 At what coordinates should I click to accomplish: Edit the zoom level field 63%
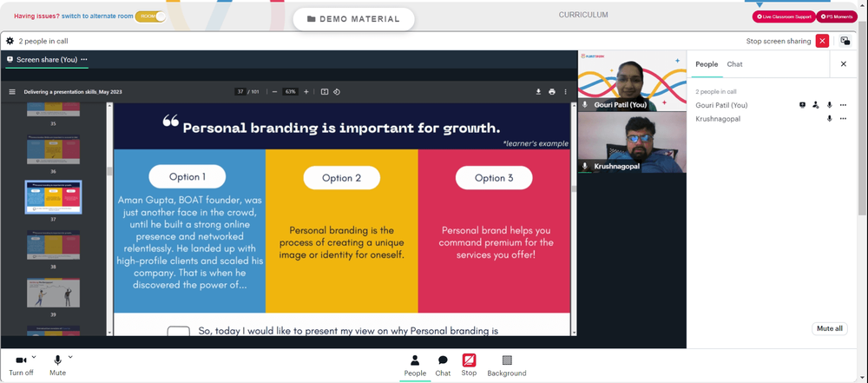click(x=290, y=92)
